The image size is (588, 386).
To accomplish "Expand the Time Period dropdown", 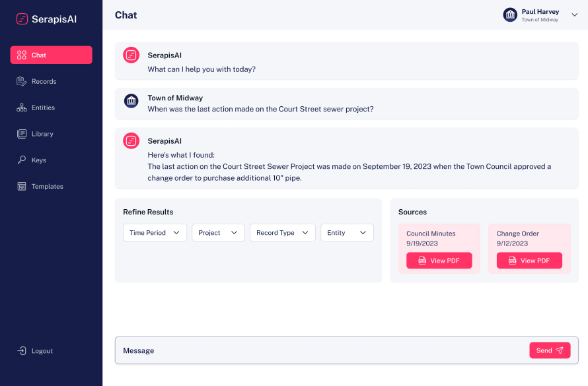I will pos(155,233).
